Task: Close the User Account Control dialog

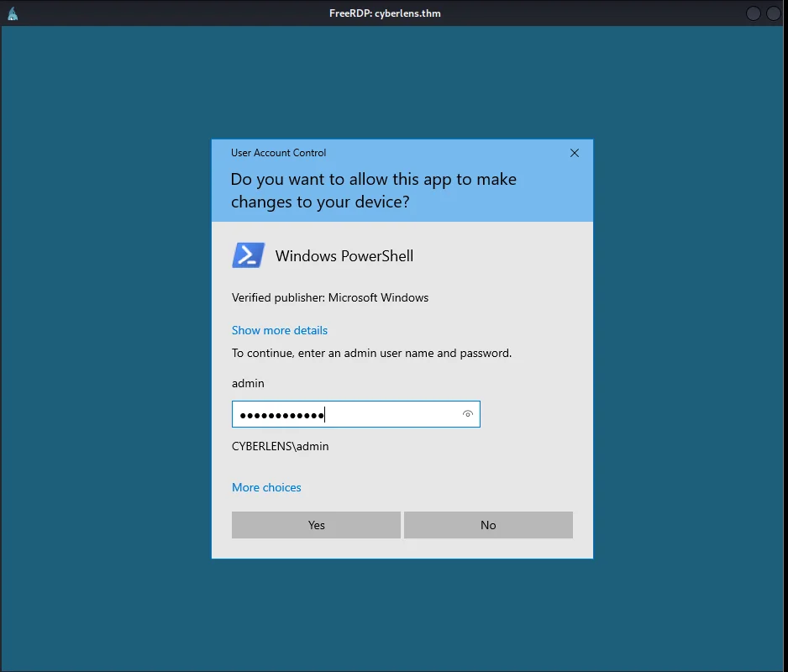Action: coord(574,153)
